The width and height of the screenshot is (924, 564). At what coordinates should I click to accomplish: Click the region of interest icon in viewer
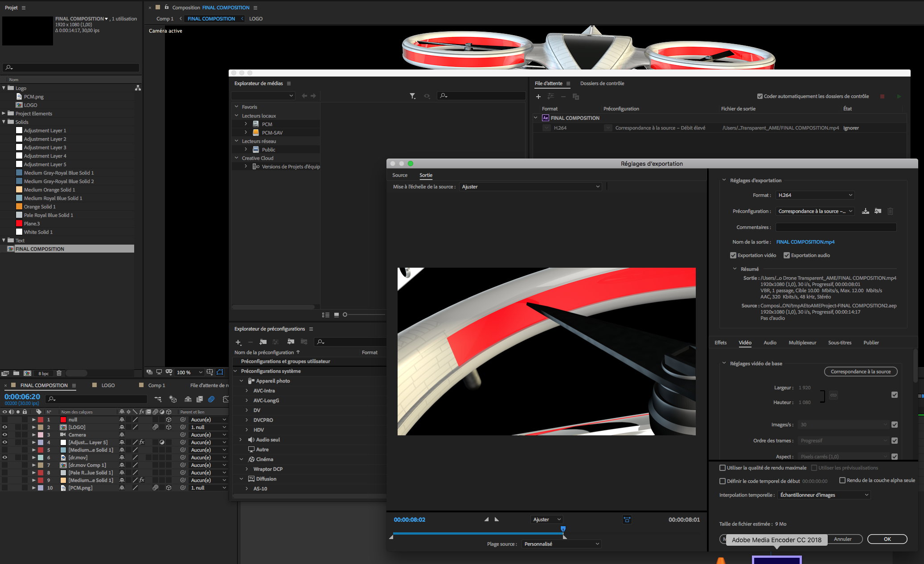point(209,372)
